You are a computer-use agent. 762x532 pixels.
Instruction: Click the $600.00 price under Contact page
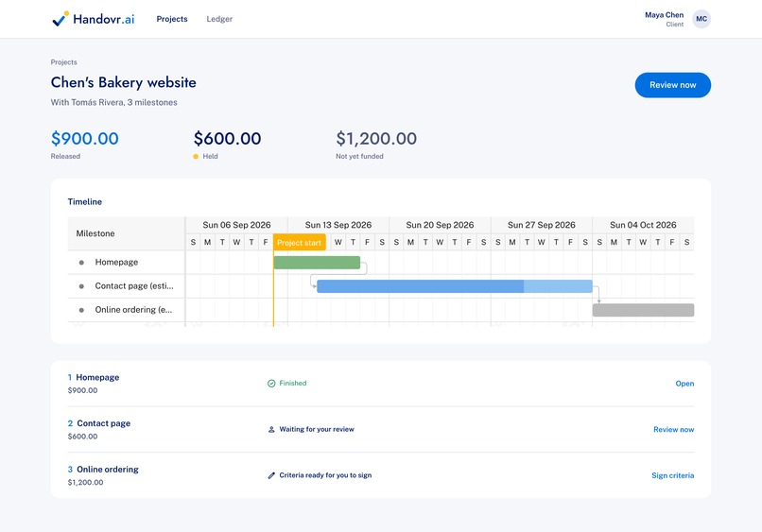(82, 437)
